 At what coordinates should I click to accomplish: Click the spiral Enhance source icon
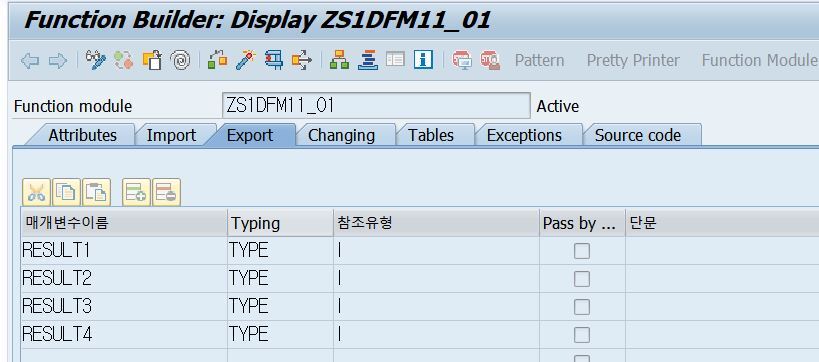click(x=180, y=61)
